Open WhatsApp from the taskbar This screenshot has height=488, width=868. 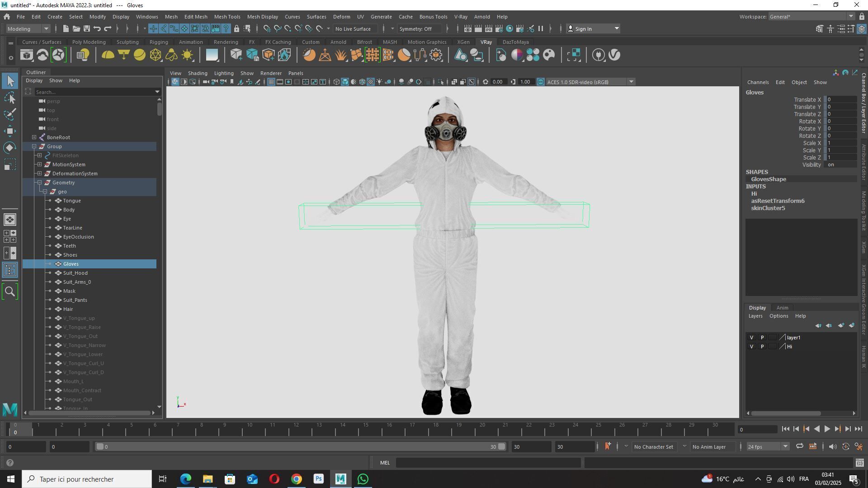coord(363,479)
